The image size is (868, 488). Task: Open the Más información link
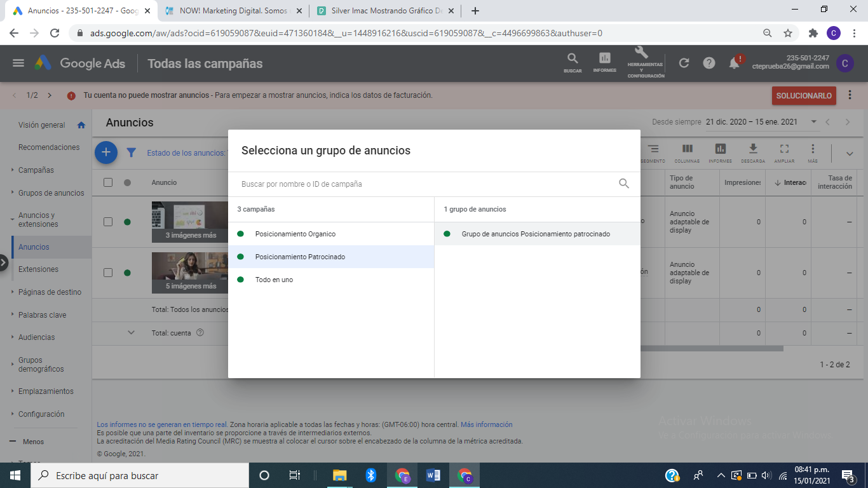pyautogui.click(x=486, y=424)
